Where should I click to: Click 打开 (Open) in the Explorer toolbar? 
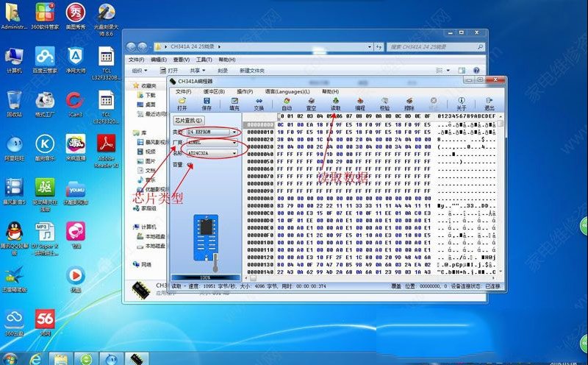169,71
